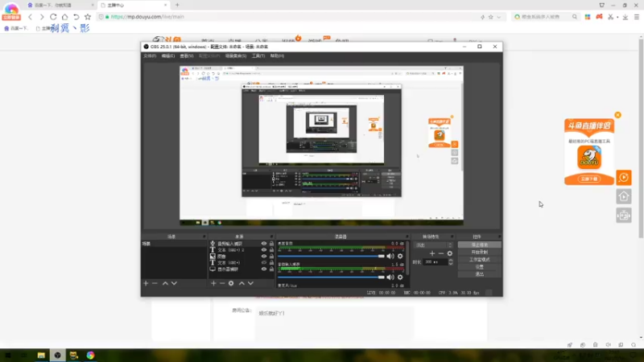This screenshot has height=362, width=644.
Task: Click the Exit button in OBS controls
Action: pos(479,274)
